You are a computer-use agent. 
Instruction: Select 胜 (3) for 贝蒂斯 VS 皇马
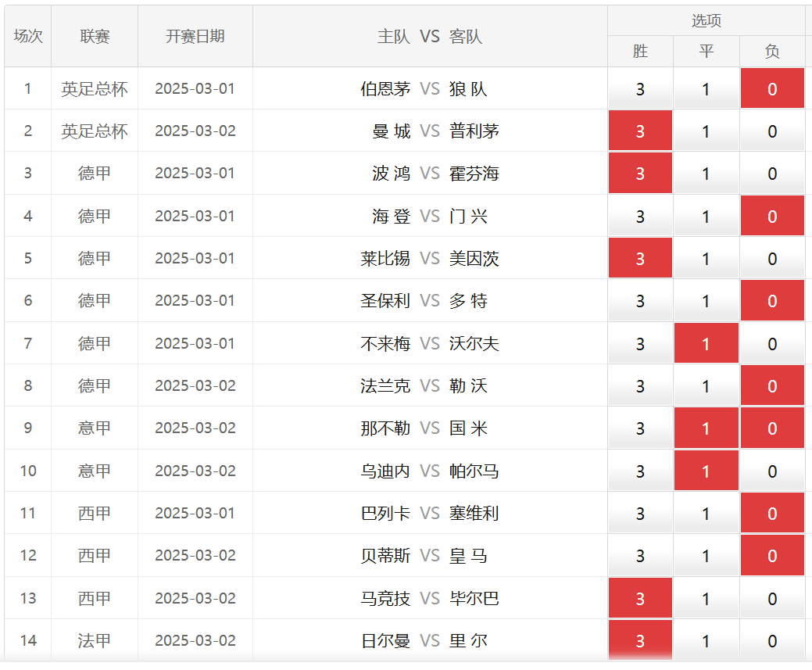640,556
